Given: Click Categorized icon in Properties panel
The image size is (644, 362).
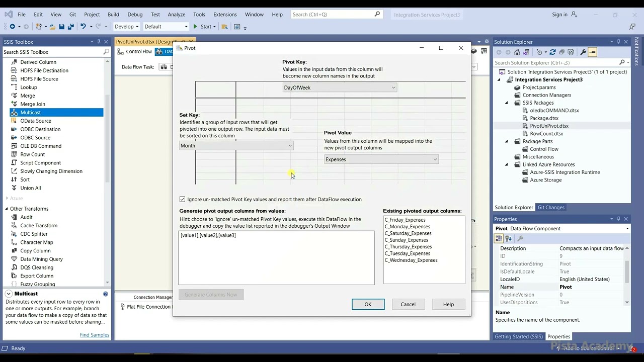Looking at the screenshot, I should click(x=499, y=238).
